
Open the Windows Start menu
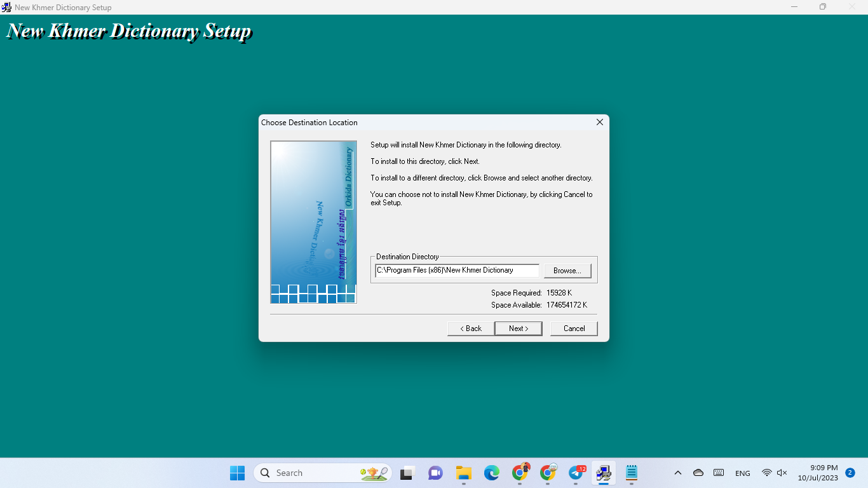(237, 473)
